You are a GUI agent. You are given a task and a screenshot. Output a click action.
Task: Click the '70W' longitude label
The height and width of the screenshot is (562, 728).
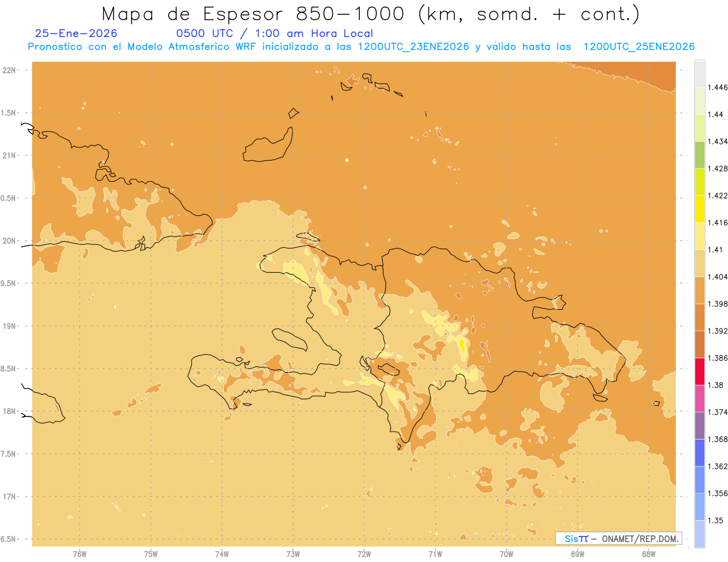coord(507,553)
